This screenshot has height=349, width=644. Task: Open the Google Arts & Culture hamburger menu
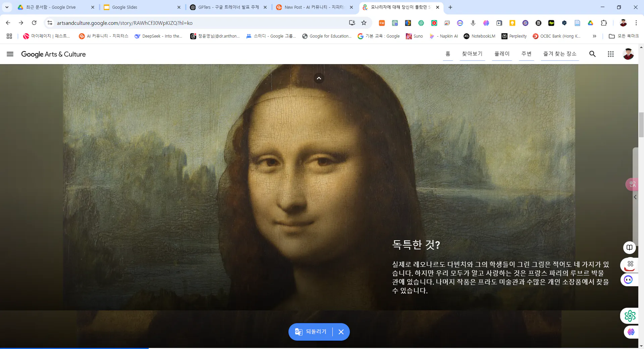(x=10, y=54)
